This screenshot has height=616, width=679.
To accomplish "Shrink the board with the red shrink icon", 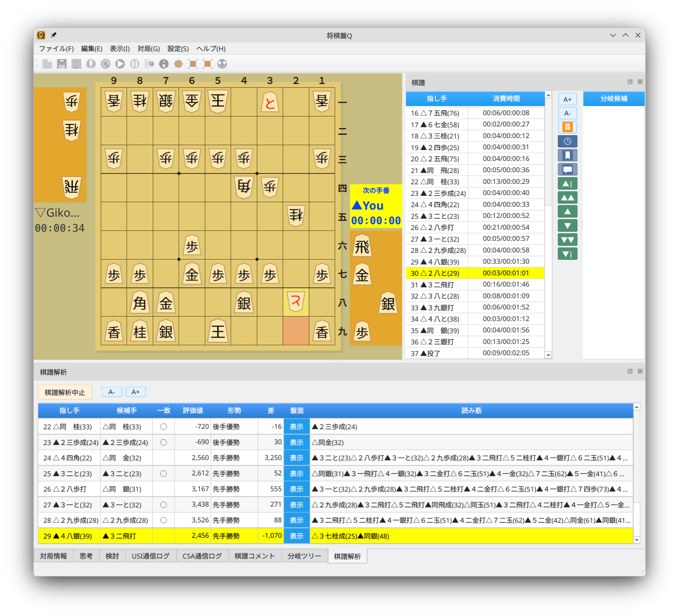I will coord(208,64).
